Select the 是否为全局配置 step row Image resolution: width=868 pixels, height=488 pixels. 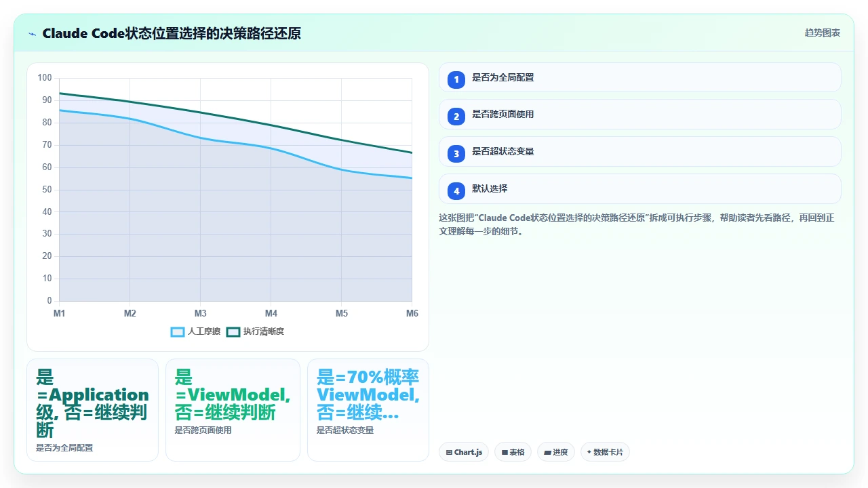pos(640,77)
